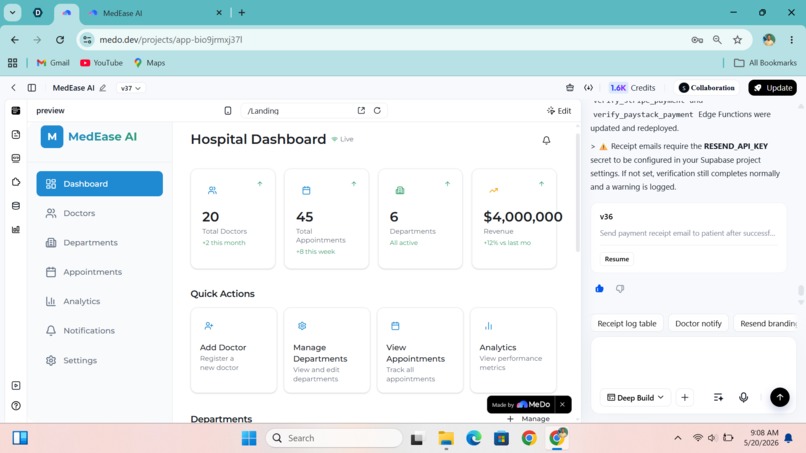
Task: Reload the page in browser toolbar
Action: (60, 40)
